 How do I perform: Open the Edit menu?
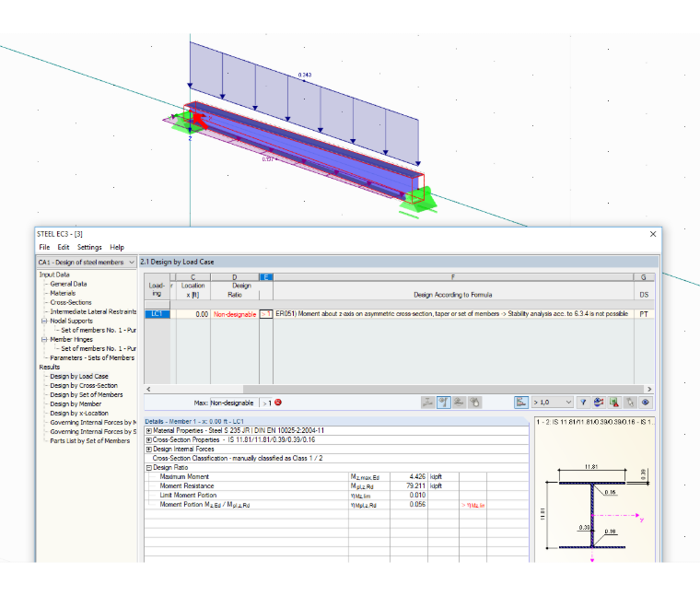click(63, 247)
